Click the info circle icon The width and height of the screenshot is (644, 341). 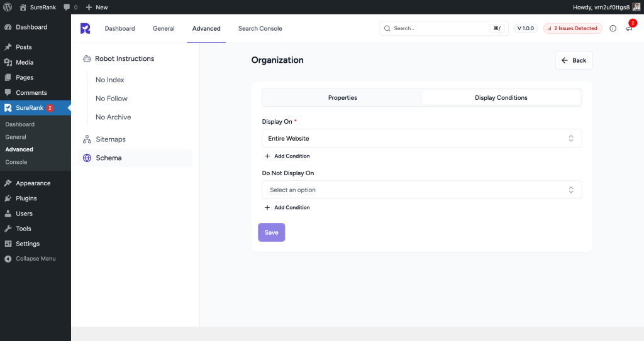point(613,28)
